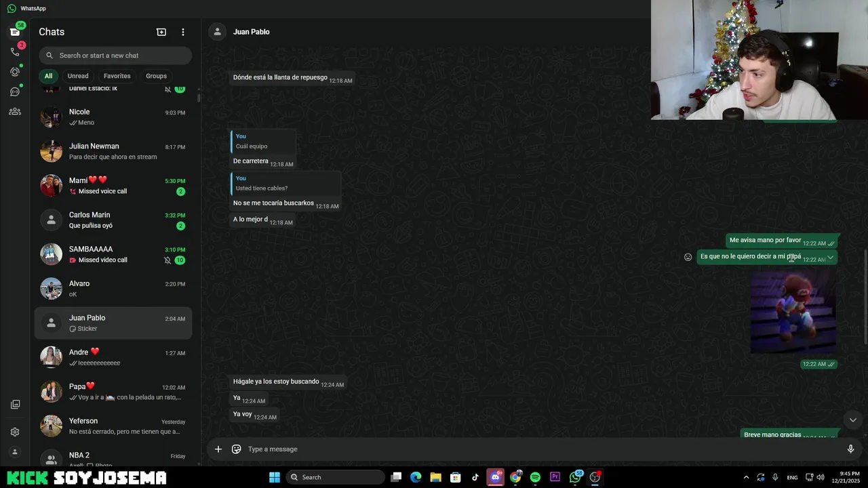Image resolution: width=868 pixels, height=488 pixels.
Task: Open OBS Studio from taskbar
Action: pyautogui.click(x=595, y=477)
